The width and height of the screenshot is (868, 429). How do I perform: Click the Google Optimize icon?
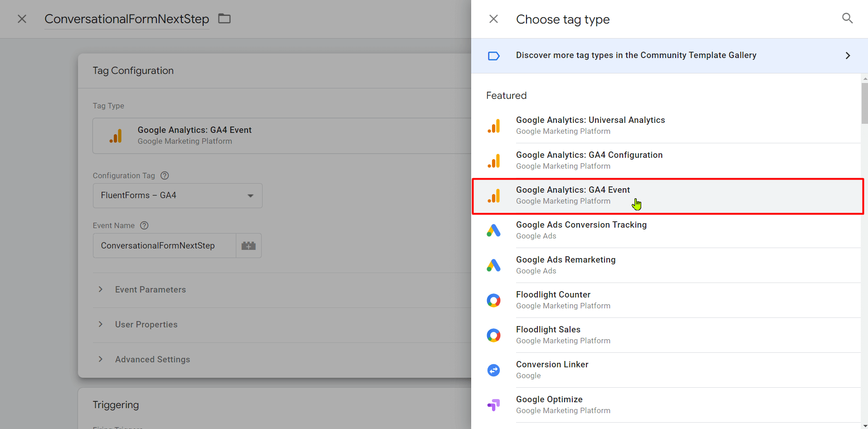click(x=493, y=405)
